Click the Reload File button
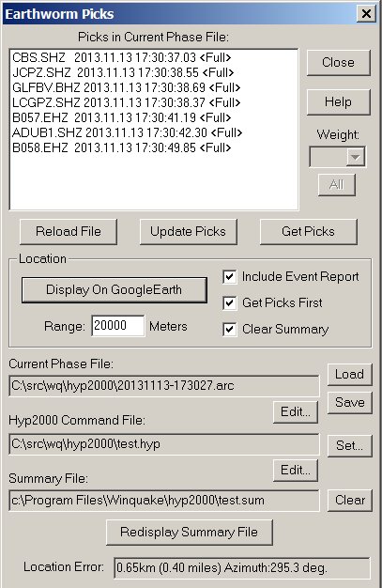Image resolution: width=382 pixels, height=588 pixels. pyautogui.click(x=69, y=232)
